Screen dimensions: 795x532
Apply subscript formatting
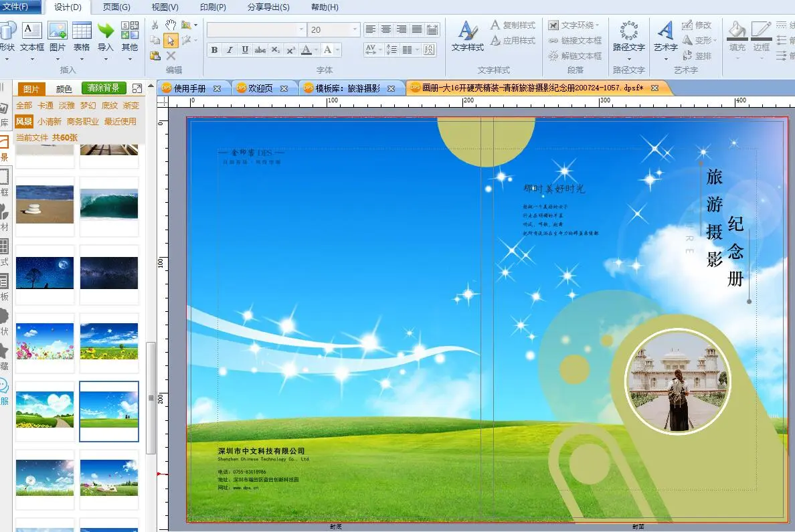275,50
